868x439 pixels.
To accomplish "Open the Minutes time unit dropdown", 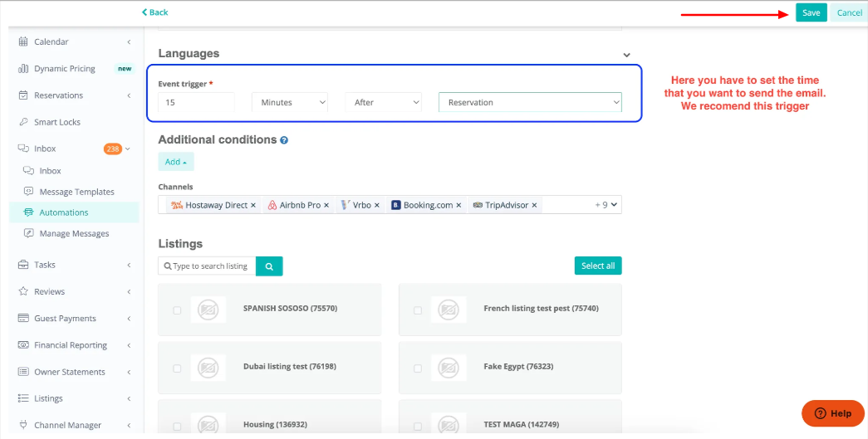I will 290,103.
